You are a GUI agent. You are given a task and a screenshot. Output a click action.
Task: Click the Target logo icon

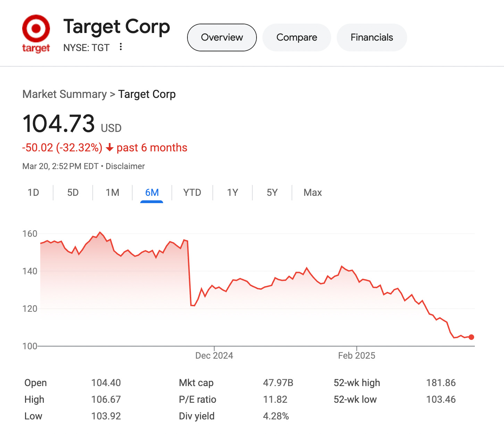tap(36, 28)
